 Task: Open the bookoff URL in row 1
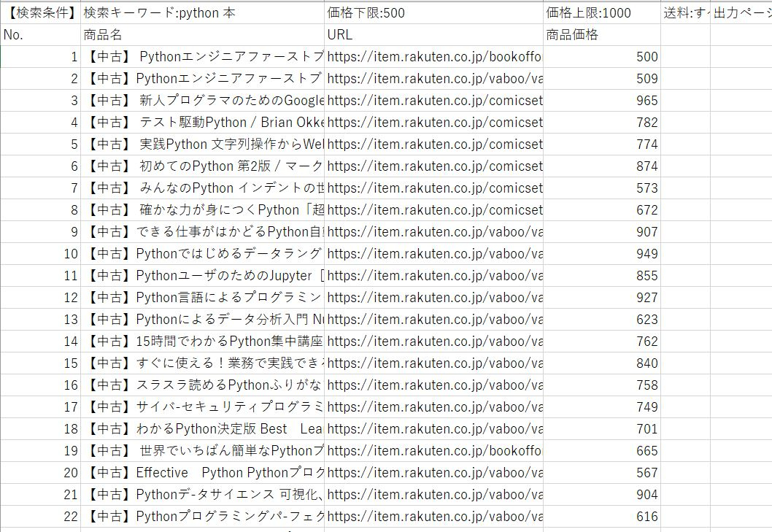tap(434, 56)
